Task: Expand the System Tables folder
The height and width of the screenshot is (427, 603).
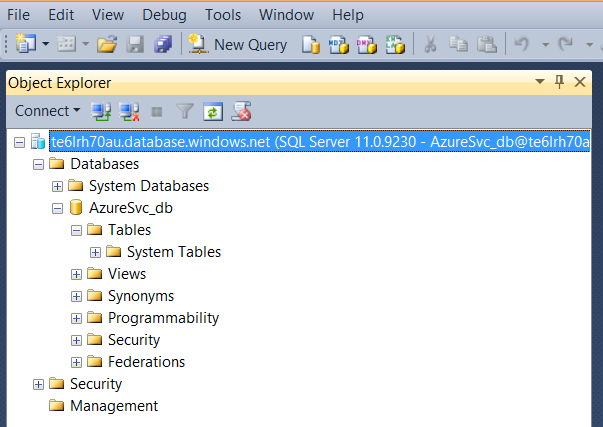Action: click(95, 253)
